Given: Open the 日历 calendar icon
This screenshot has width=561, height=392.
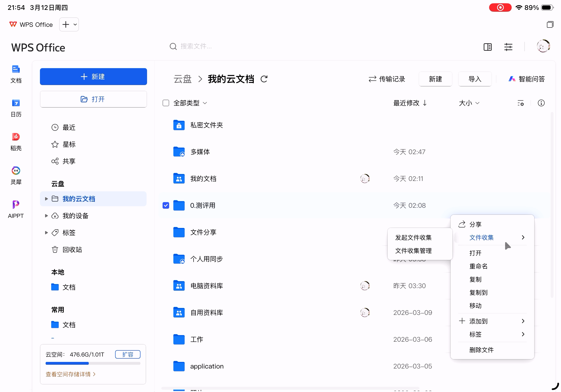Looking at the screenshot, I should tap(16, 103).
